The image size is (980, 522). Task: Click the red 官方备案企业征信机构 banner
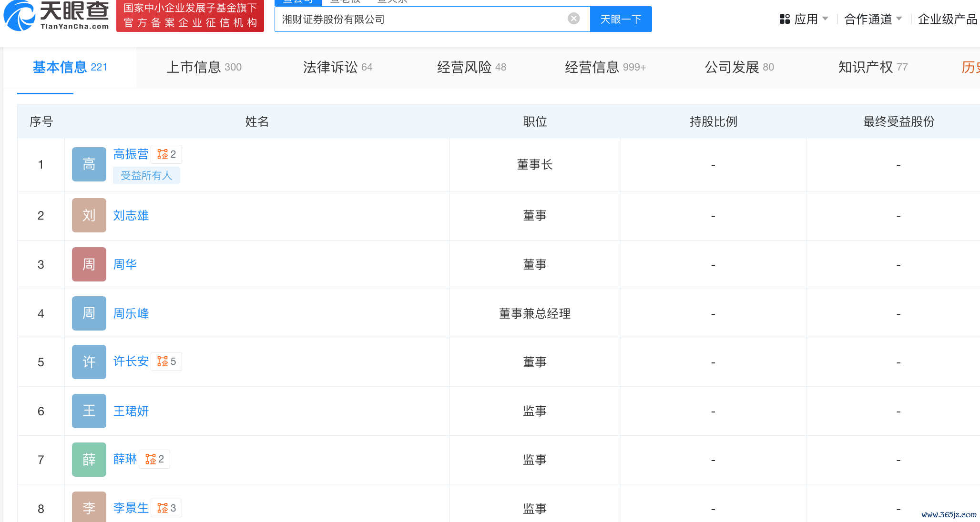[190, 16]
